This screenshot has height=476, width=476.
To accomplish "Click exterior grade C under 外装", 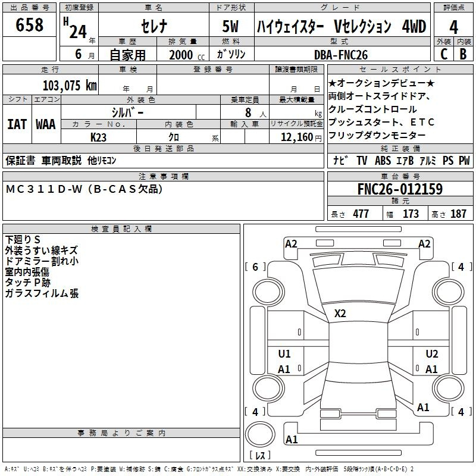I will (444, 54).
